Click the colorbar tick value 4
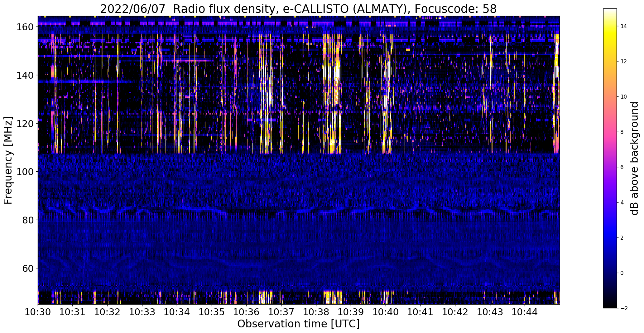This screenshot has width=644, height=333. click(622, 203)
